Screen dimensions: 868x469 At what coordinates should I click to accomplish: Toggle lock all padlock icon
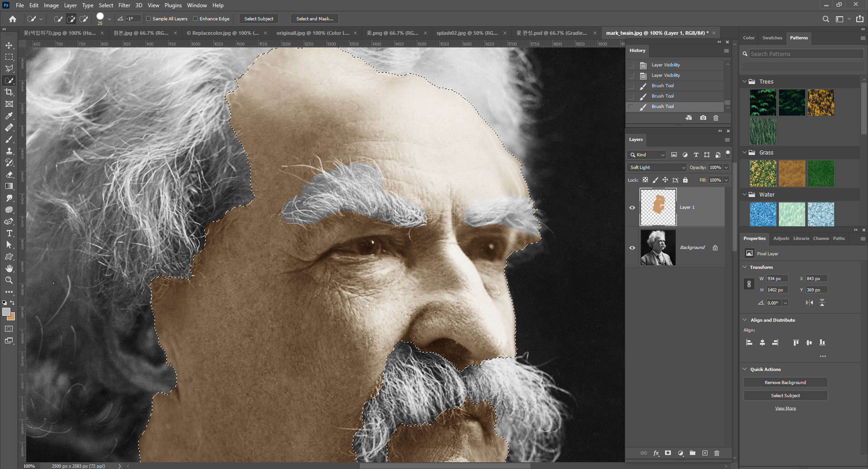685,180
